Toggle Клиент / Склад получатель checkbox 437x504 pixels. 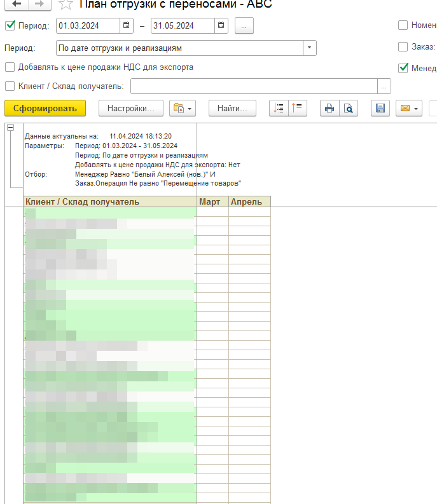coord(10,86)
